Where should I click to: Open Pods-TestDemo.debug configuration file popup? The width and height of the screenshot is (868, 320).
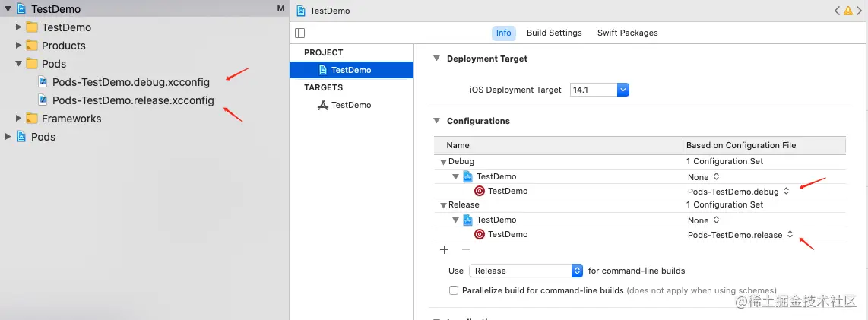739,191
